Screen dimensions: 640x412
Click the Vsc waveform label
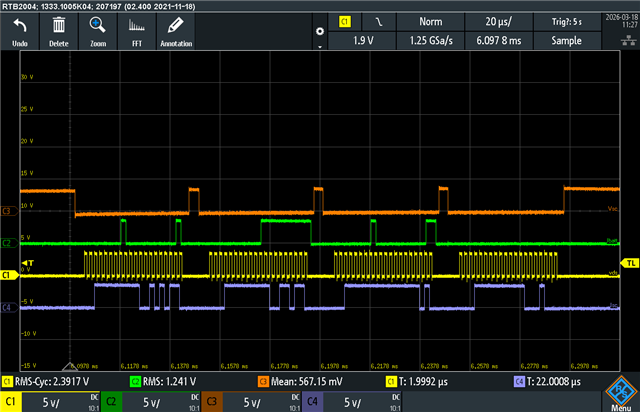click(613, 209)
